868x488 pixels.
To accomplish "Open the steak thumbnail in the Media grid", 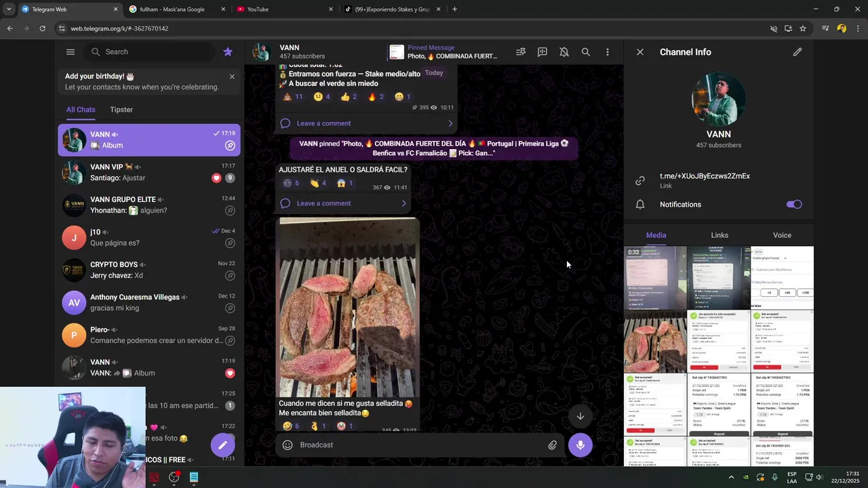I will [x=655, y=342].
